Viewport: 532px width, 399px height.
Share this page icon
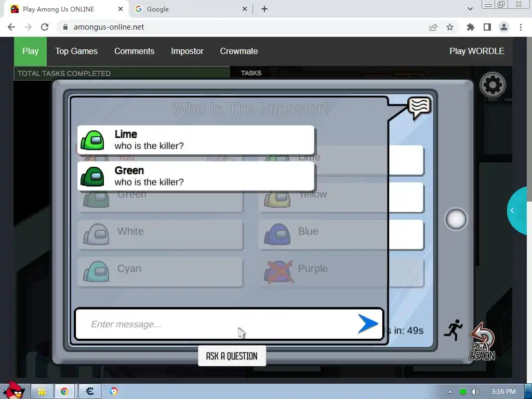click(433, 27)
